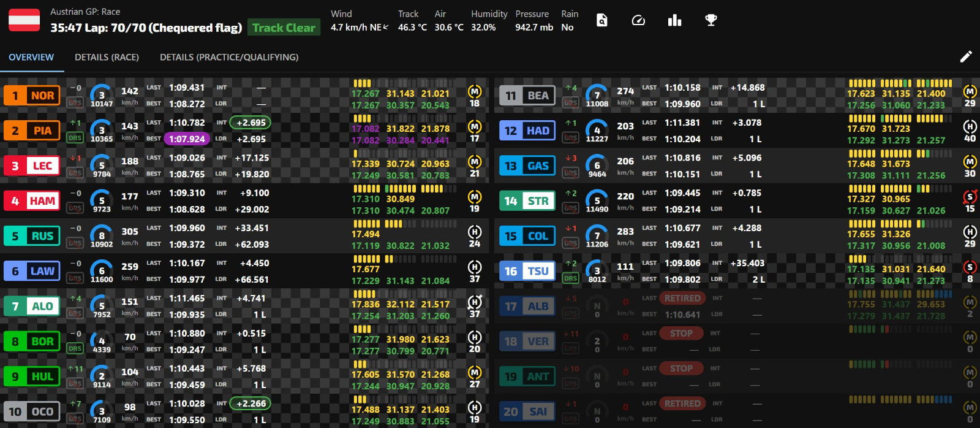
Task: Click Tsunoda's green DRS indicator
Action: (x=570, y=278)
